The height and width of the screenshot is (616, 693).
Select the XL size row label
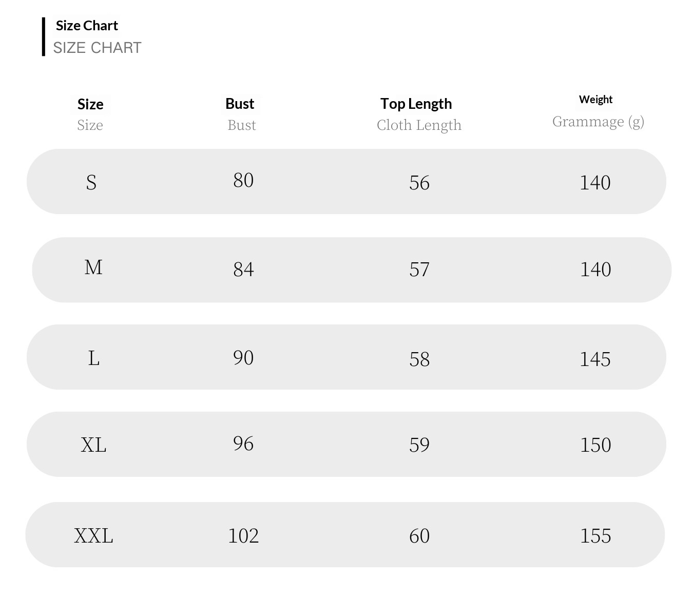point(93,445)
